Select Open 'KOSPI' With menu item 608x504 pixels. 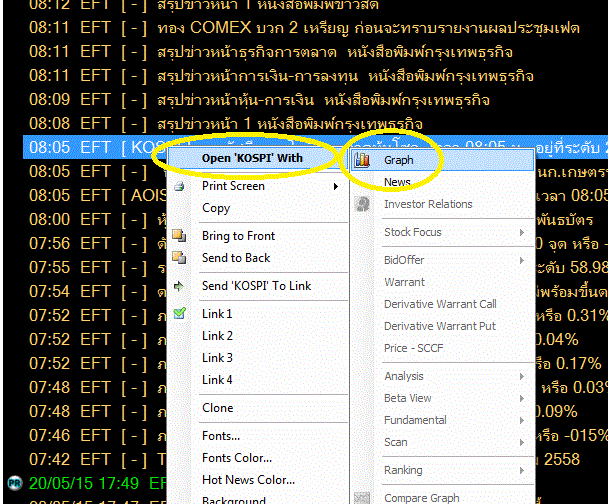[253, 158]
